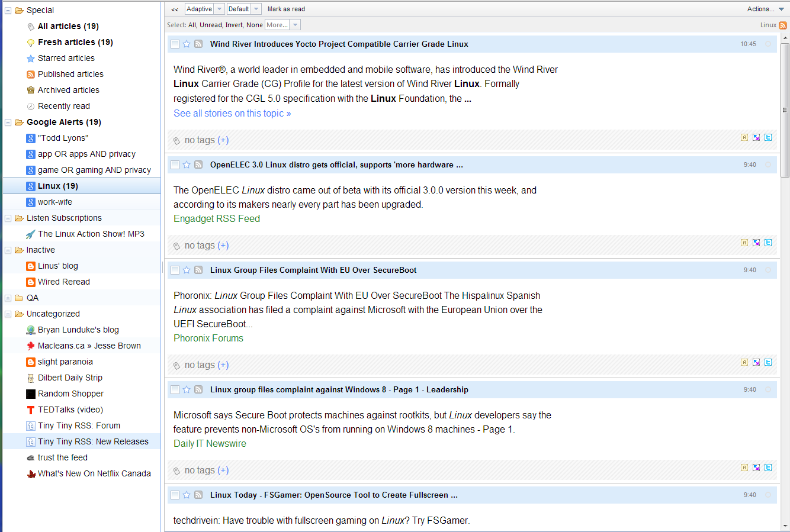
Task: Collapse the Uncategorized folder
Action: tap(8, 314)
